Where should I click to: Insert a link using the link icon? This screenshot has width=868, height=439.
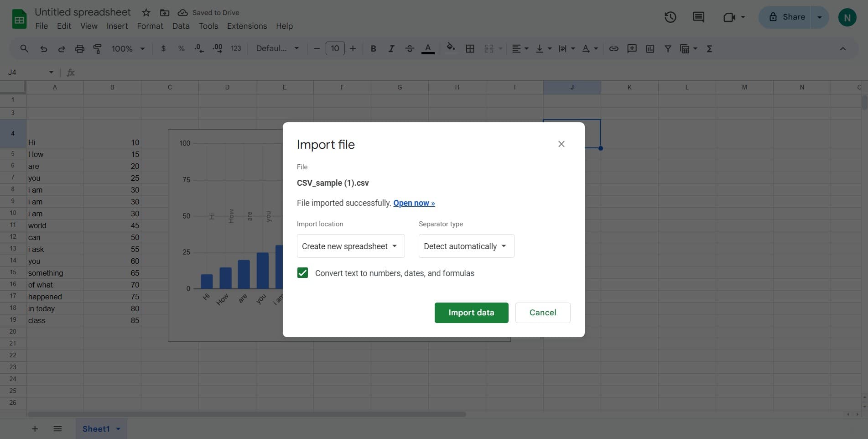[613, 48]
